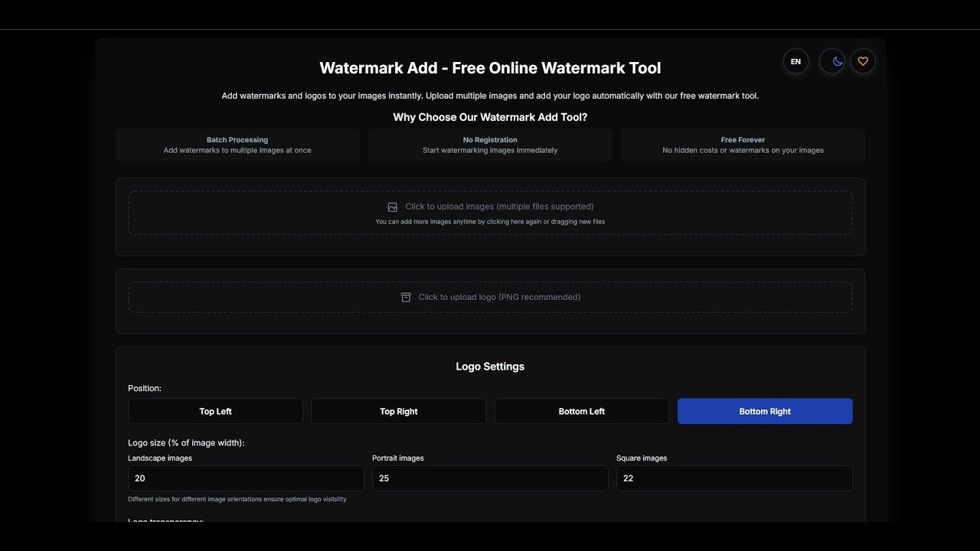Toggle dark mode using the moon icon
The height and width of the screenshot is (551, 980).
[832, 61]
